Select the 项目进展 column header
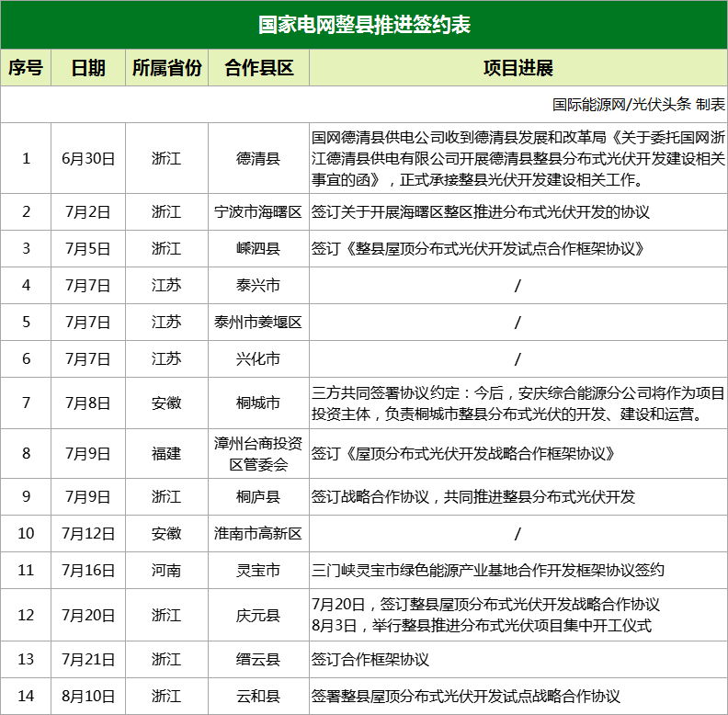Image resolution: width=728 pixels, height=715 pixels. 518,68
